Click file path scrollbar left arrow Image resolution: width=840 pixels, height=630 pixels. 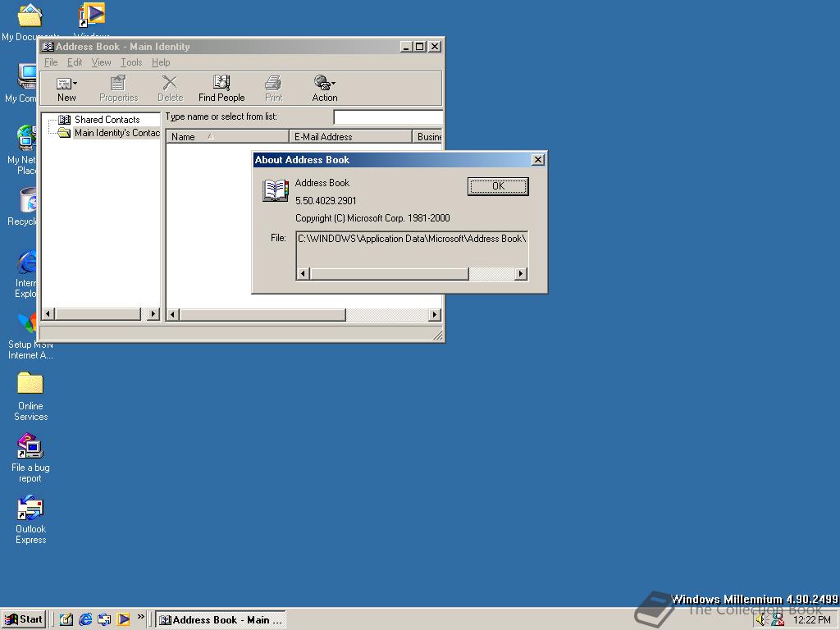coord(304,274)
